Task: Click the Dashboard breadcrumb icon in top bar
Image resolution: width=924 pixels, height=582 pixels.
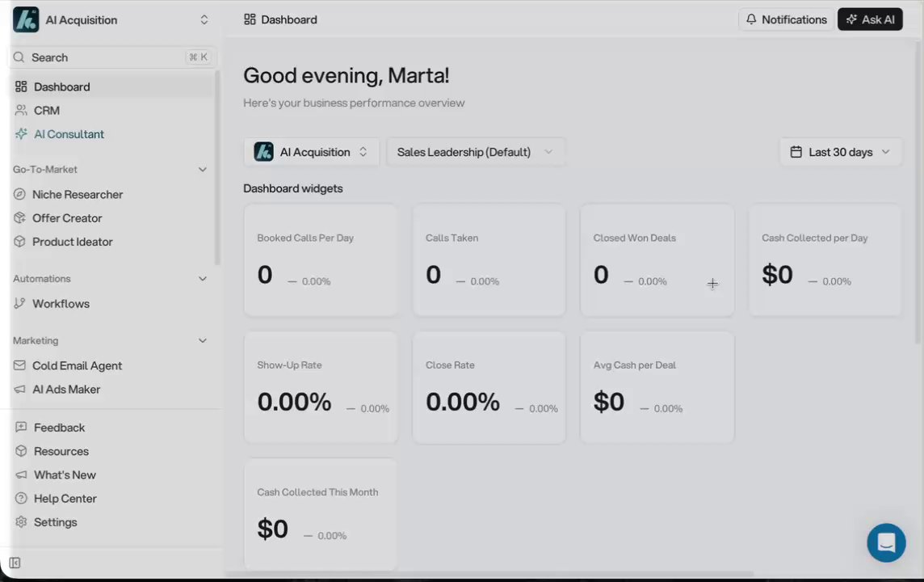Action: pyautogui.click(x=250, y=19)
